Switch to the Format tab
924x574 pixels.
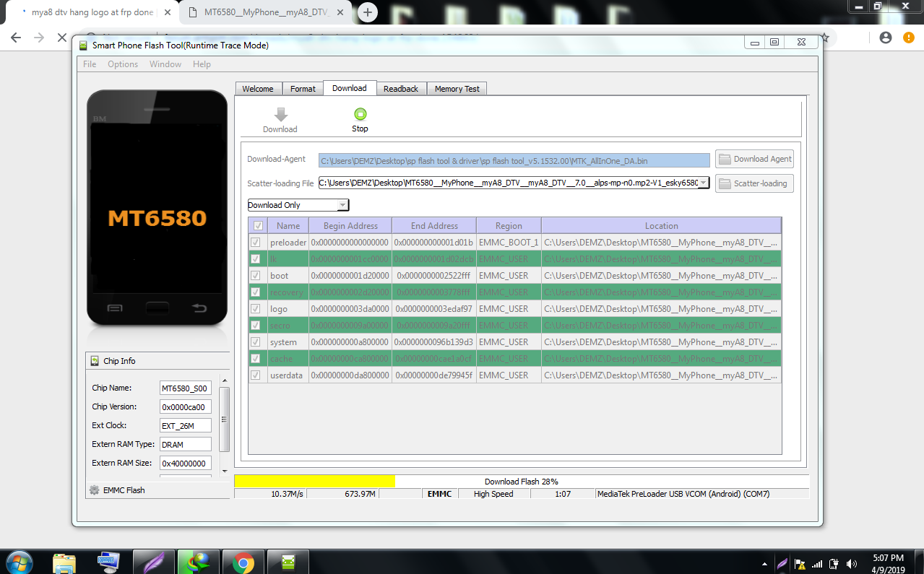303,89
